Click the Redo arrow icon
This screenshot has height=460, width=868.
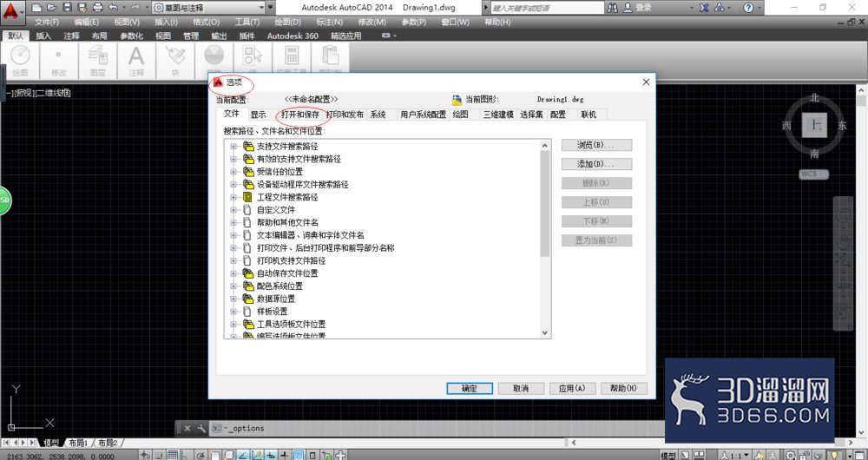coord(135,7)
